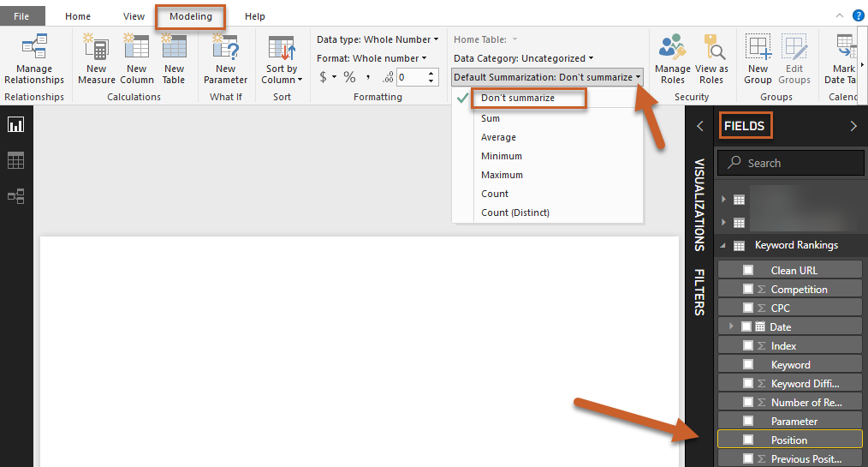Open Relationships model view in sidebar
The width and height of the screenshot is (868, 467).
(x=15, y=196)
